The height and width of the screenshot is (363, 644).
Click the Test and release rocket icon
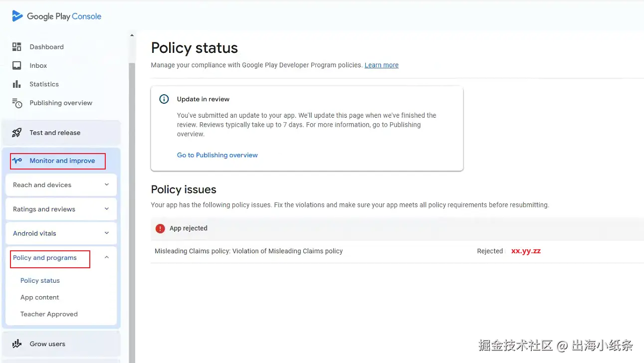(17, 133)
